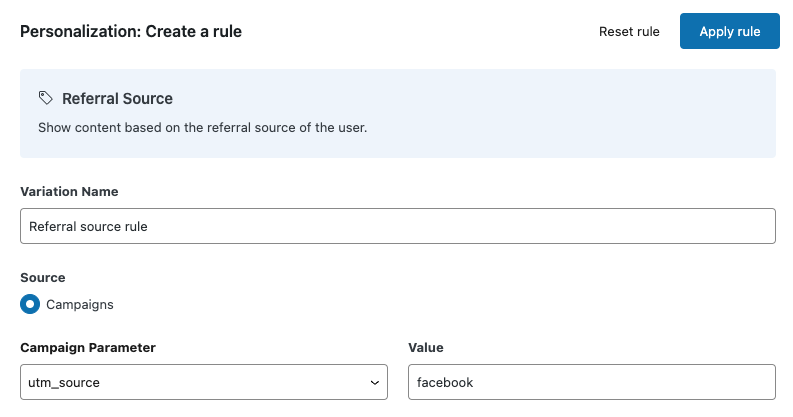793x417 pixels.
Task: Click the tag icon beside Referral Source
Action: click(46, 99)
